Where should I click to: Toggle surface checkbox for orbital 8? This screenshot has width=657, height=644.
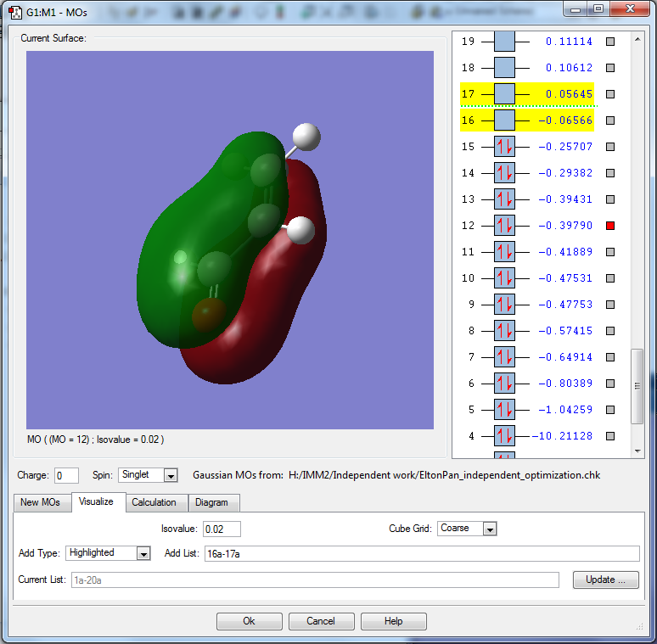click(x=610, y=331)
